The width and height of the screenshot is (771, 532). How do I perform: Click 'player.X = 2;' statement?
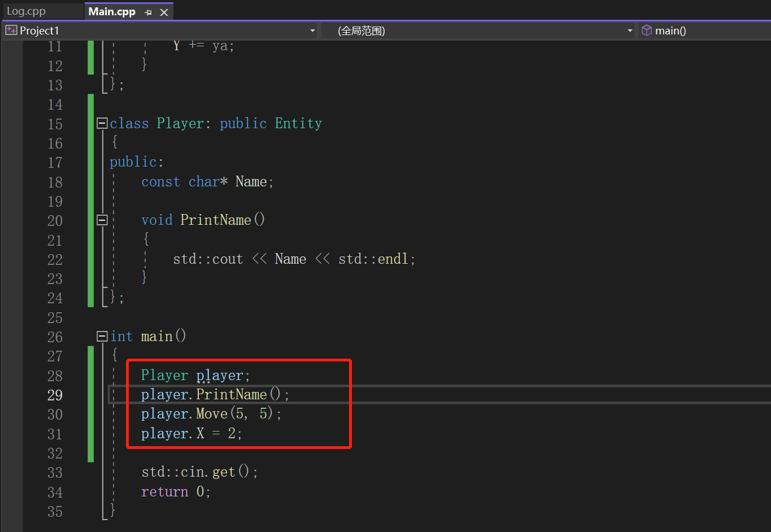[191, 434]
